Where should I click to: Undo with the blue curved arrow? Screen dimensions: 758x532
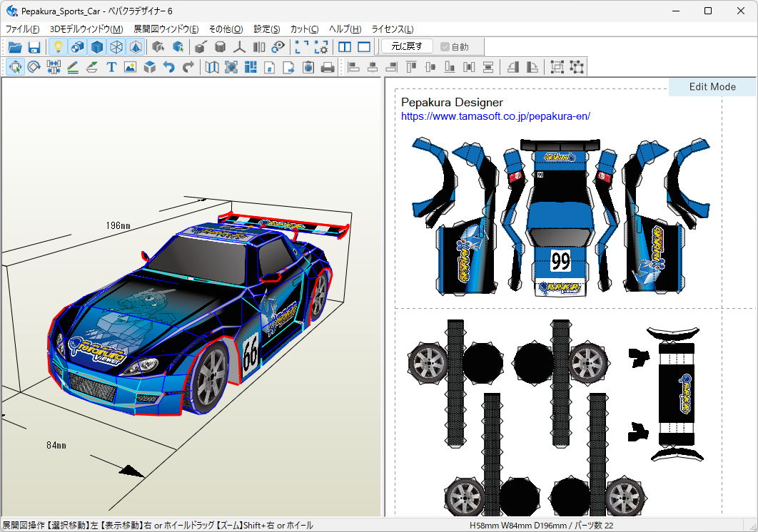169,67
